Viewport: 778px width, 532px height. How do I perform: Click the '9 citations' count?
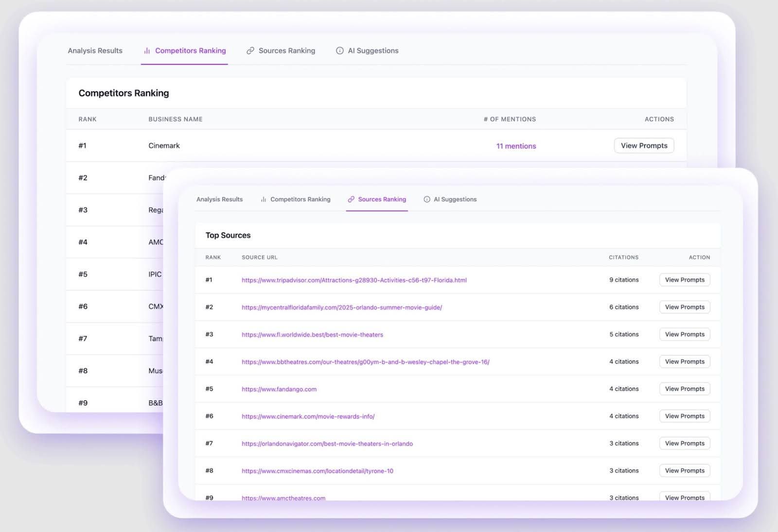point(624,280)
